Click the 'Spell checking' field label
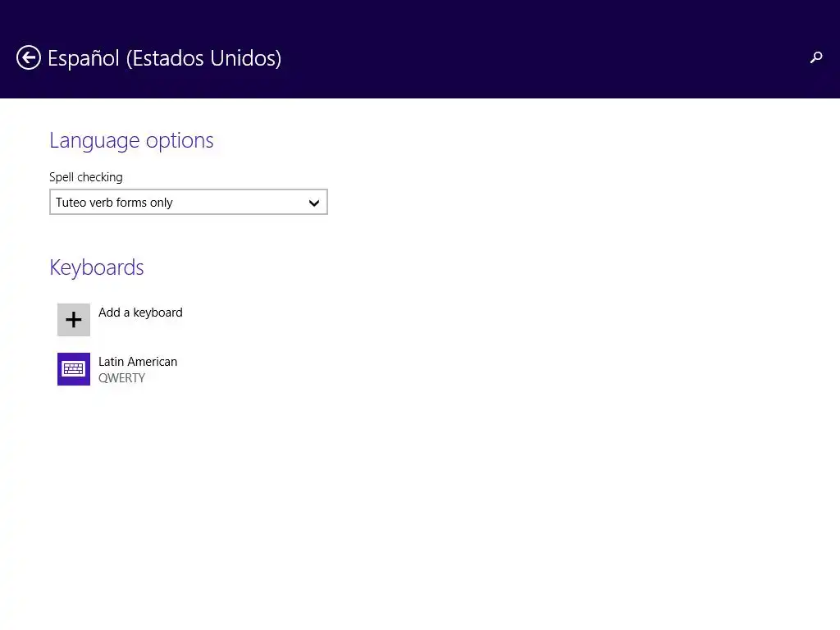 (85, 177)
